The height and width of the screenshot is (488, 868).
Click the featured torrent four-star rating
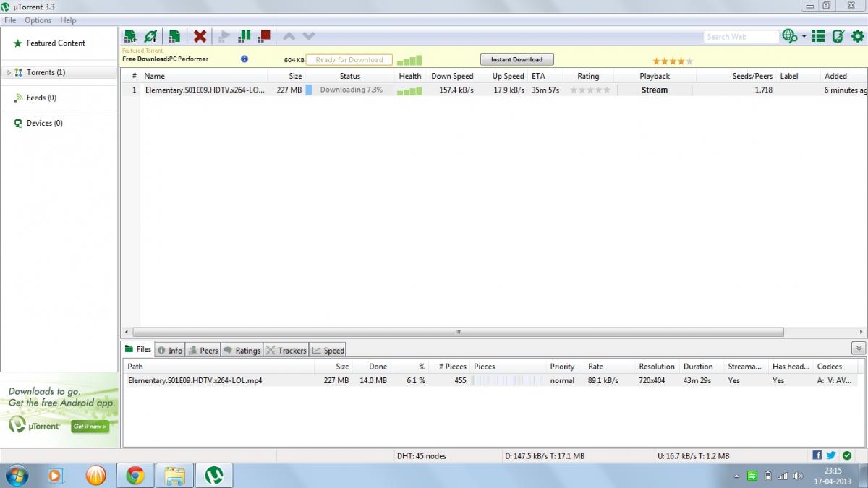click(x=673, y=61)
